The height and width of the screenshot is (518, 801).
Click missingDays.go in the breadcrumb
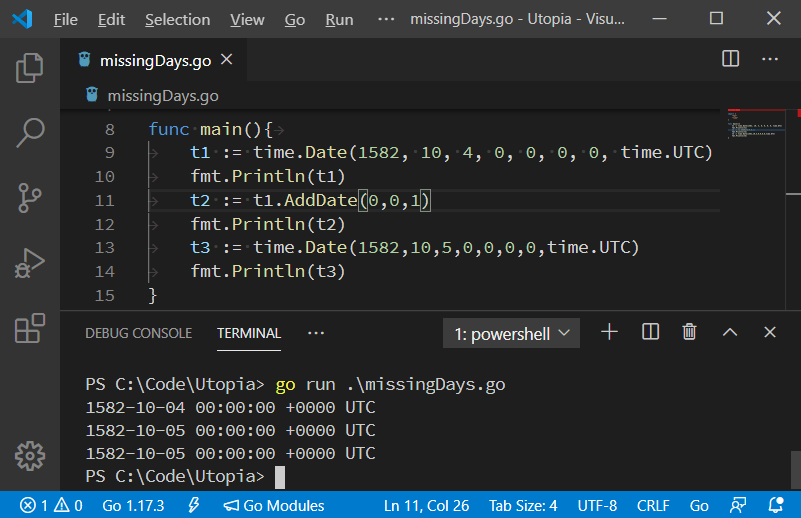[x=163, y=96]
